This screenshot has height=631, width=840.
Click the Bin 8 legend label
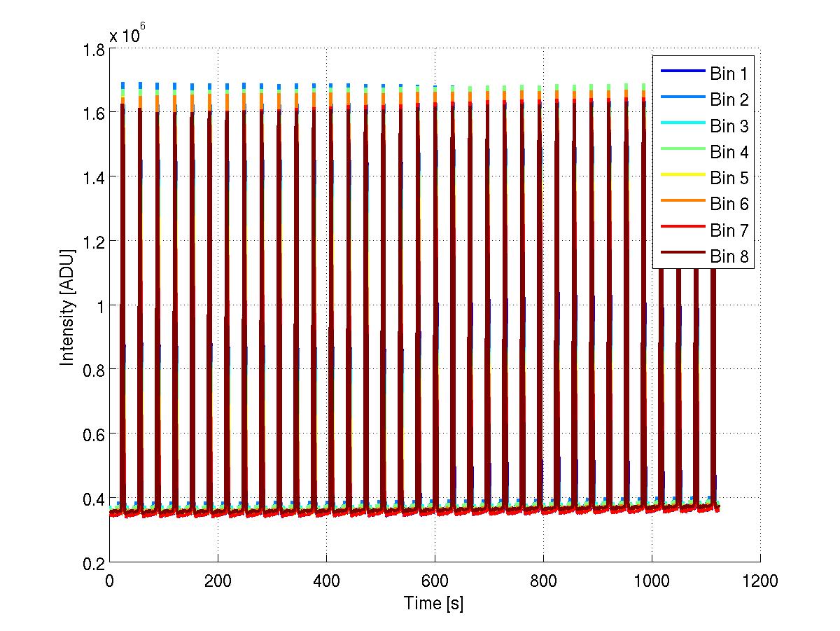coord(729,257)
